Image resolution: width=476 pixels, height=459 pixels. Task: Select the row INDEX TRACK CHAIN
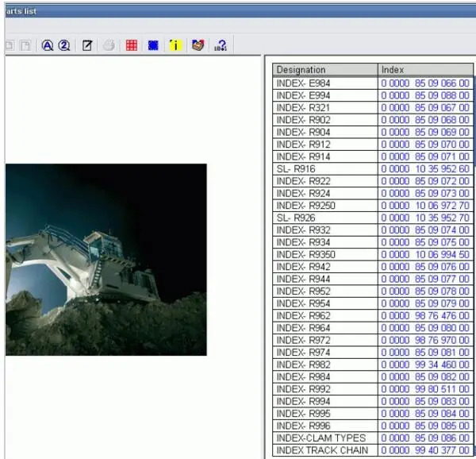(x=373, y=450)
